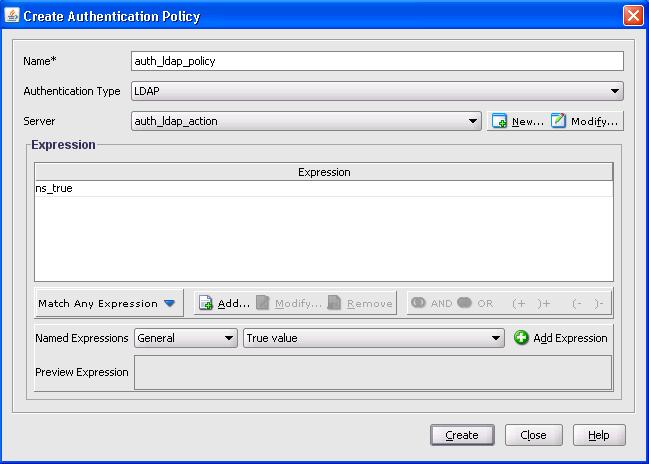Click the Add expression icon
The height and width of the screenshot is (464, 649).
pos(206,303)
